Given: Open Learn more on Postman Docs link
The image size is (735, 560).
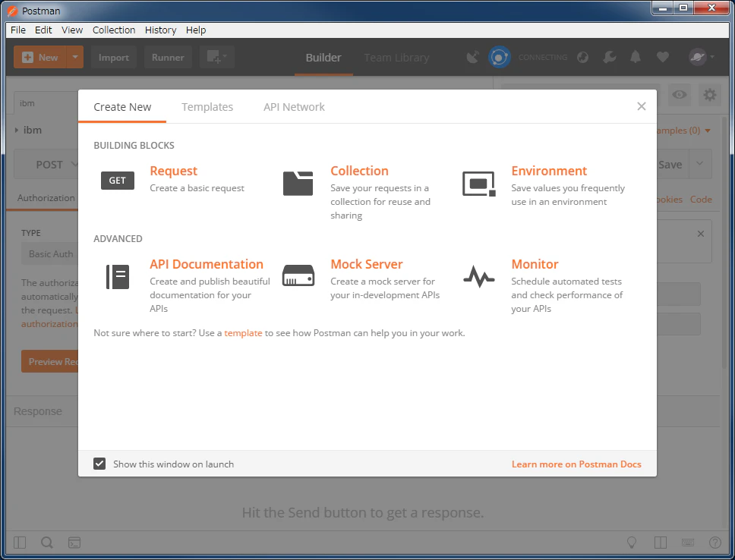Looking at the screenshot, I should click(576, 464).
